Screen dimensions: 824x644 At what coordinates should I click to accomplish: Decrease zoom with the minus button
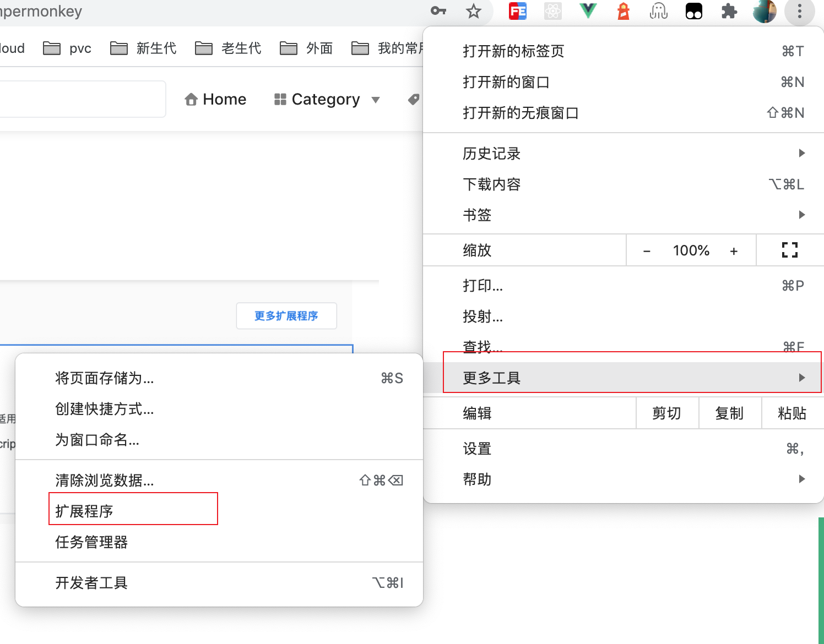pos(647,251)
